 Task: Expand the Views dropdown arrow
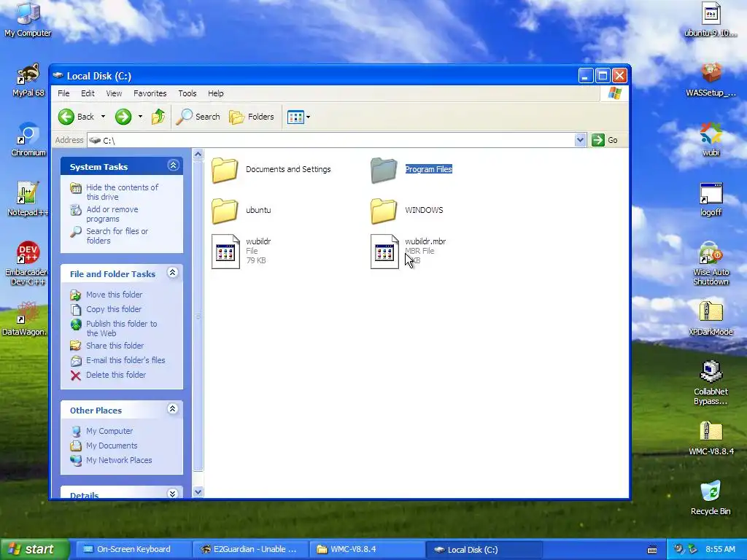point(309,117)
